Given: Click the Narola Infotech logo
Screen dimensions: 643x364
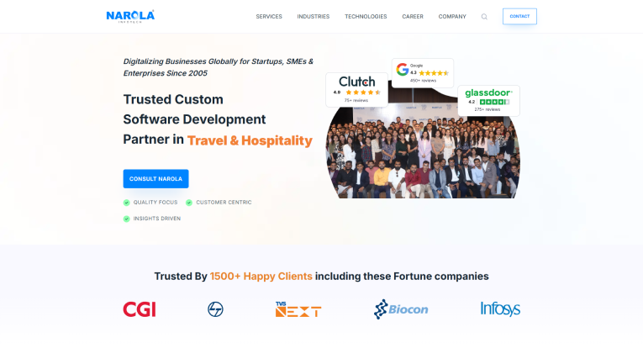Looking at the screenshot, I should click(x=130, y=17).
